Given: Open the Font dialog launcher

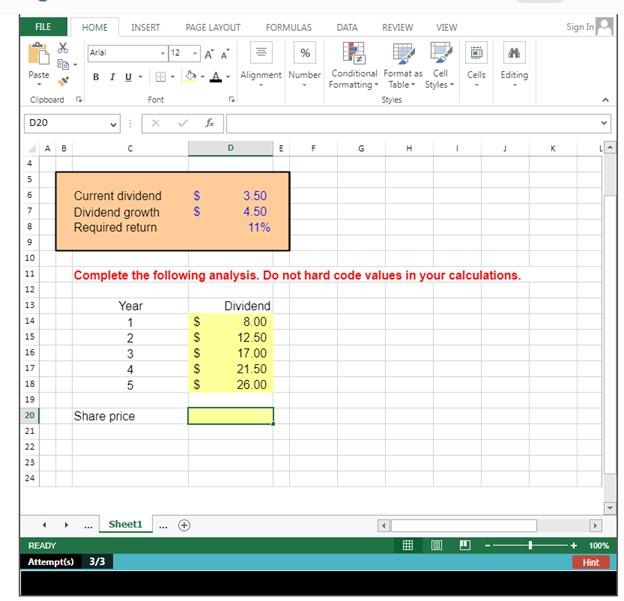Looking at the screenshot, I should [232, 100].
